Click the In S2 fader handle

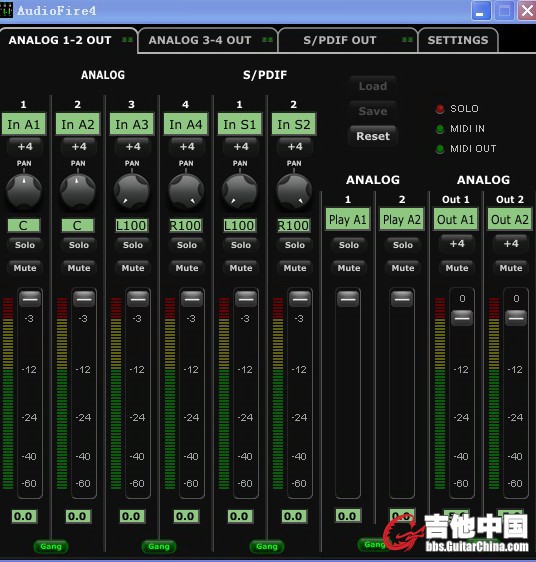tap(300, 299)
